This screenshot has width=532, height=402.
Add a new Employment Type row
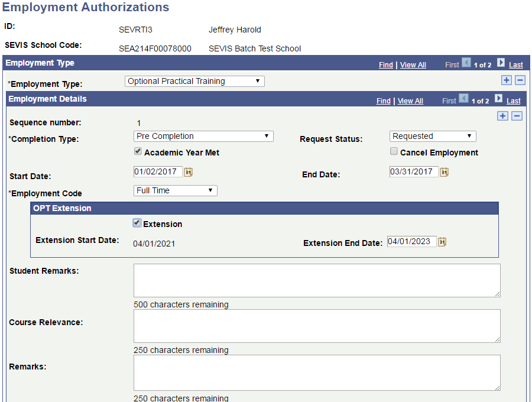506,80
